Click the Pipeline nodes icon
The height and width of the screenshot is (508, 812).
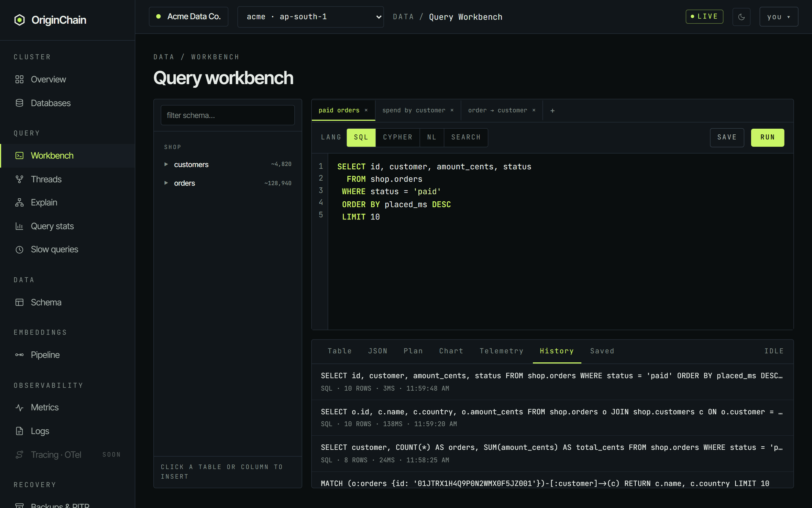pyautogui.click(x=20, y=355)
